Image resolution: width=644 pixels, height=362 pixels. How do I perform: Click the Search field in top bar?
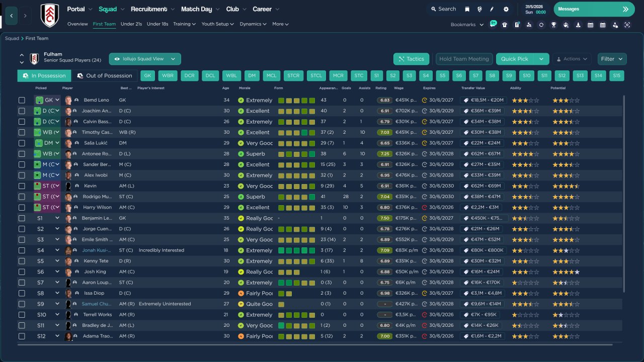pos(443,9)
